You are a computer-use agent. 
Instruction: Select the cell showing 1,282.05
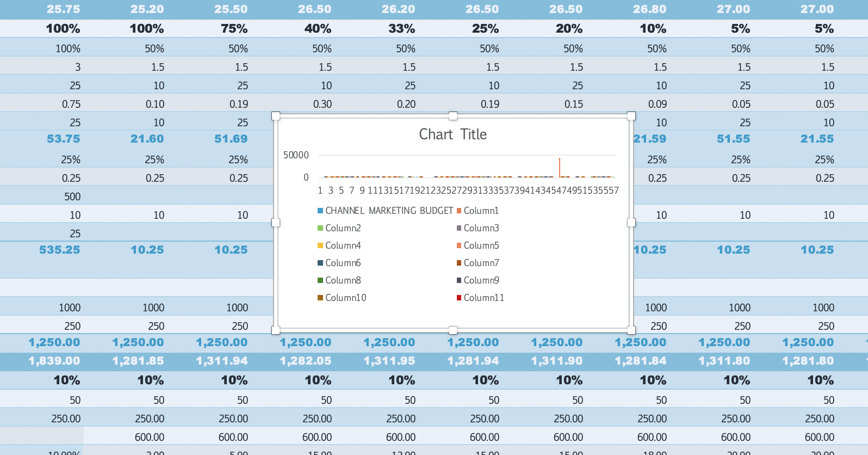305,361
